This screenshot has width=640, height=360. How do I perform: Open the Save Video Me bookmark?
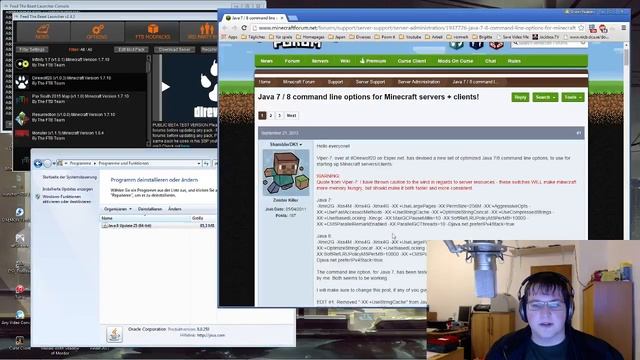512,37
